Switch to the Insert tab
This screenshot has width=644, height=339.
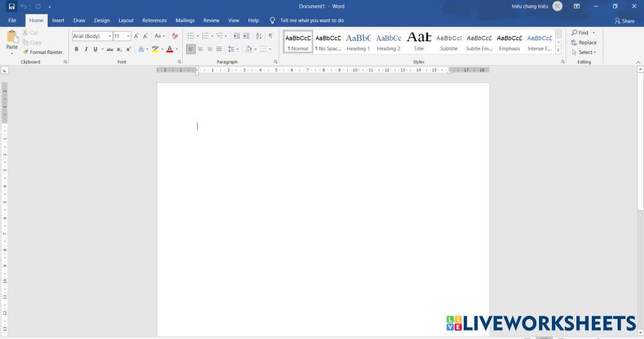coord(58,21)
